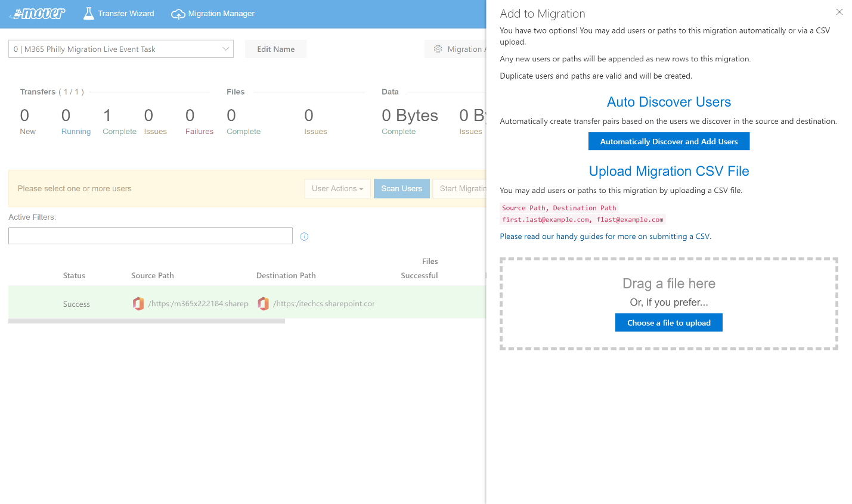This screenshot has height=504, width=852.
Task: Click the Migration Manager cloud icon
Action: tap(178, 14)
